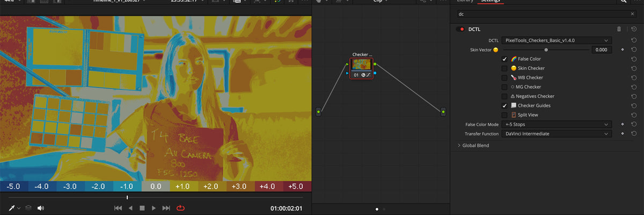Viewport: 644px width, 215px height.
Task: Delete the DCTL effect with trash icon
Action: tap(619, 29)
